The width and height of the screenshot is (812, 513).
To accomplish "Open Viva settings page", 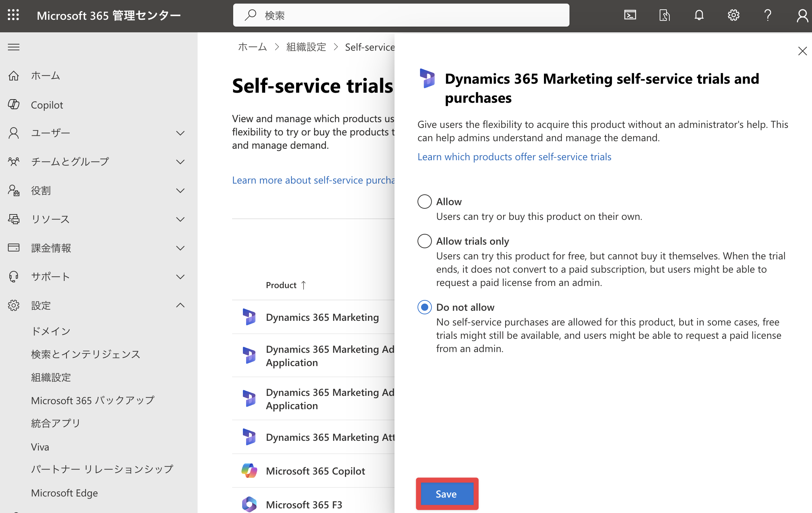I will coord(40,447).
